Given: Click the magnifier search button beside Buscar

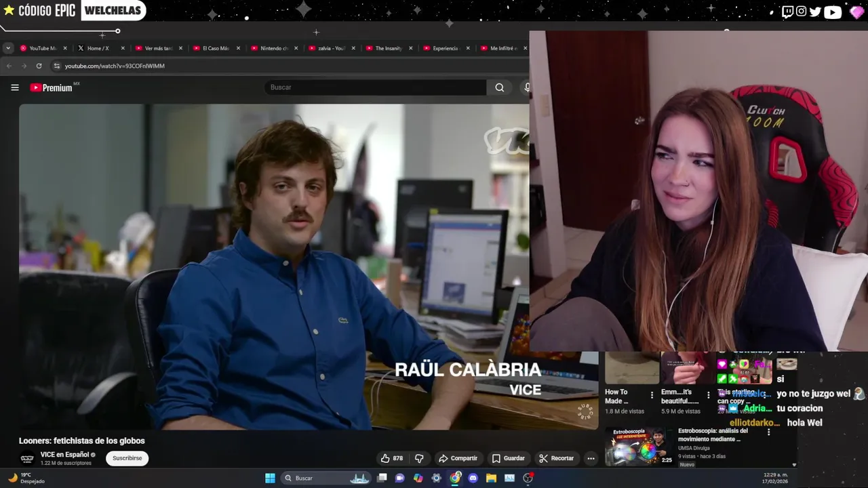Looking at the screenshot, I should click(x=500, y=87).
